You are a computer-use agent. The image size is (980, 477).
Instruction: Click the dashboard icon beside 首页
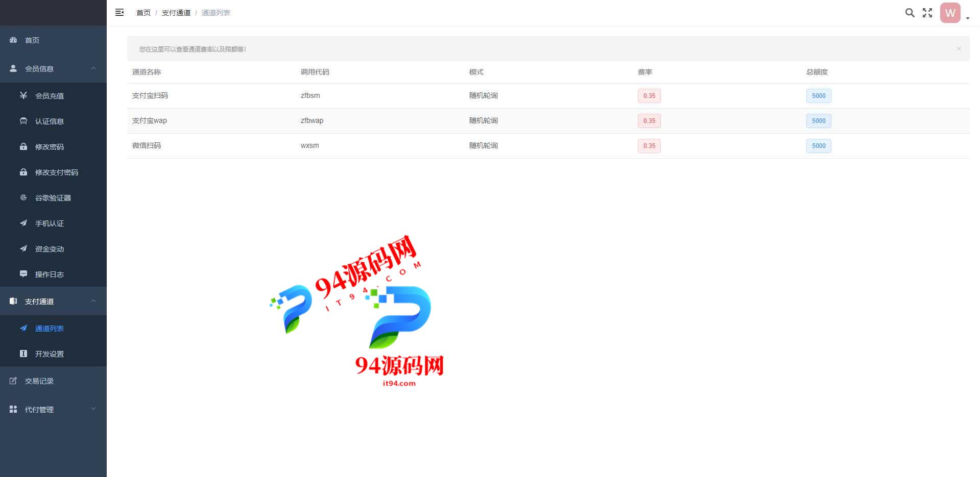point(13,40)
